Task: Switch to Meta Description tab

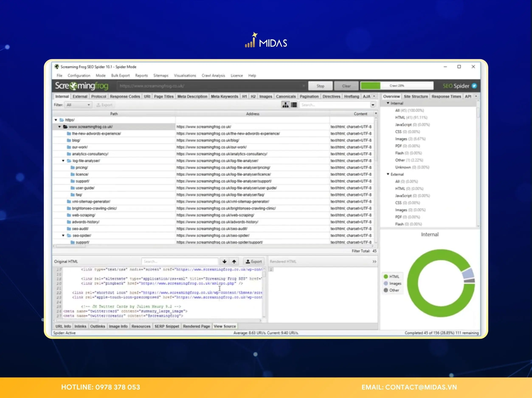Action: point(192,96)
